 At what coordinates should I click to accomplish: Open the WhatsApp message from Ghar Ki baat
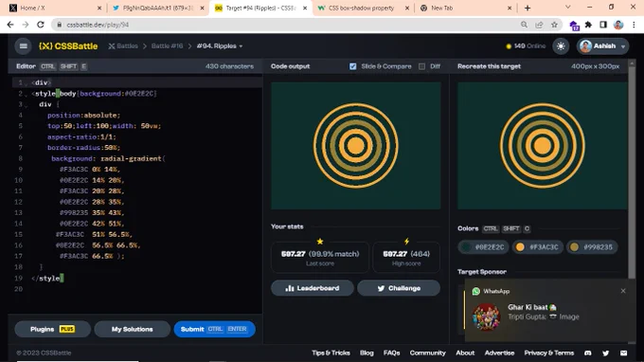point(550,312)
